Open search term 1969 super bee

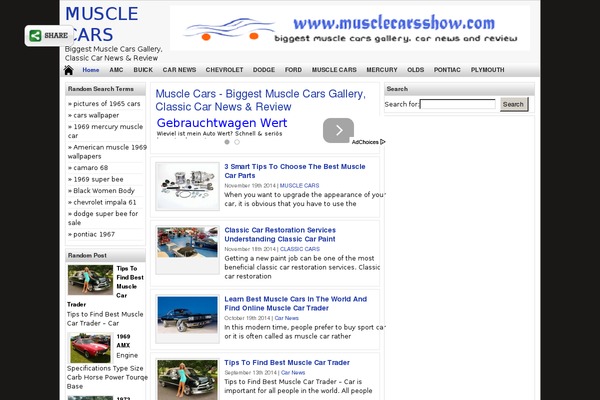[98, 179]
